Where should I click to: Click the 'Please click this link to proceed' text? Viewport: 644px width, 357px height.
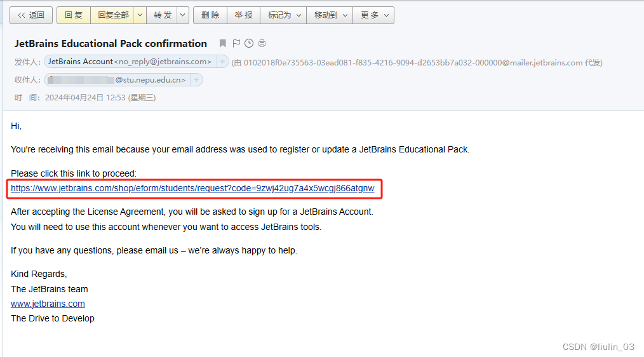[x=74, y=173]
